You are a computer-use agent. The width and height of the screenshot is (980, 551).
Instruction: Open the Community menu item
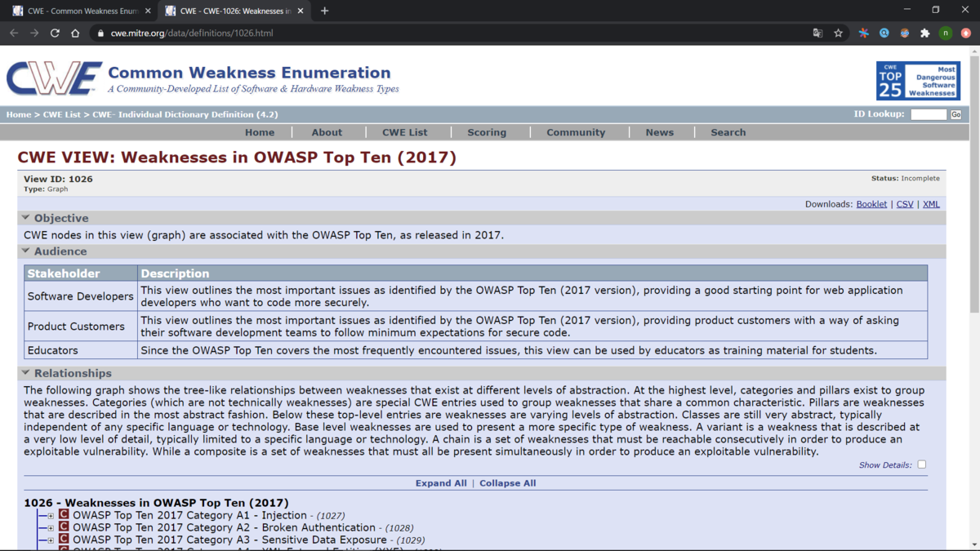[x=576, y=132]
